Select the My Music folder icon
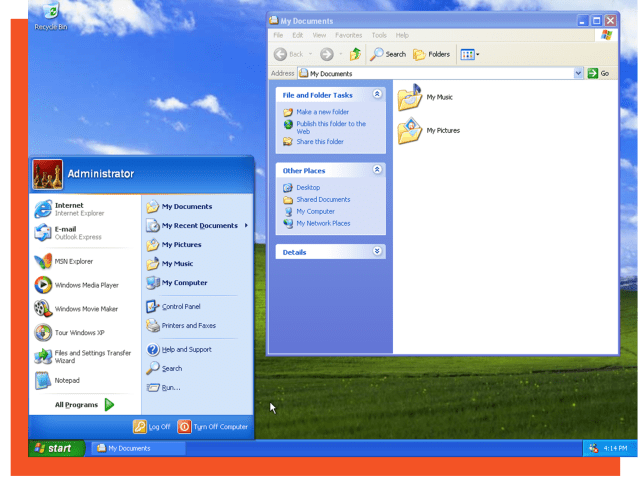This screenshot has width=639, height=477. pyautogui.click(x=410, y=97)
